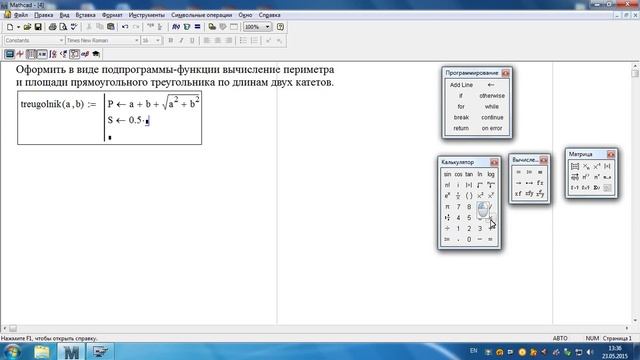Insert pi constant from Calculator palette

447,207
